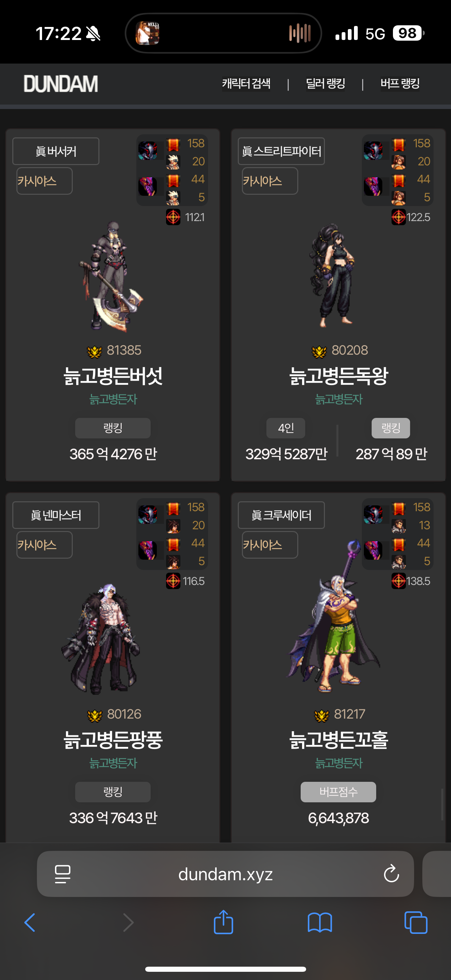Open the 버프 랭킹 menu item
The height and width of the screenshot is (980, 451).
[x=400, y=83]
